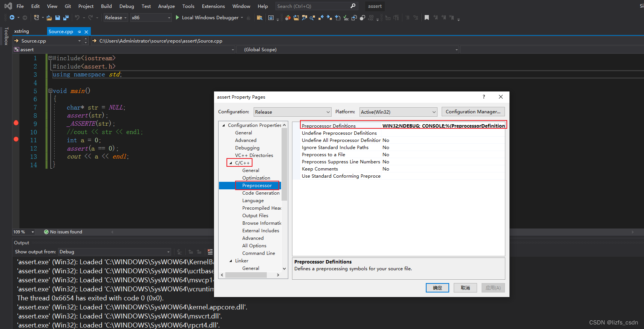Click the 确定 (OK) button
The image size is (644, 329).
tap(437, 288)
